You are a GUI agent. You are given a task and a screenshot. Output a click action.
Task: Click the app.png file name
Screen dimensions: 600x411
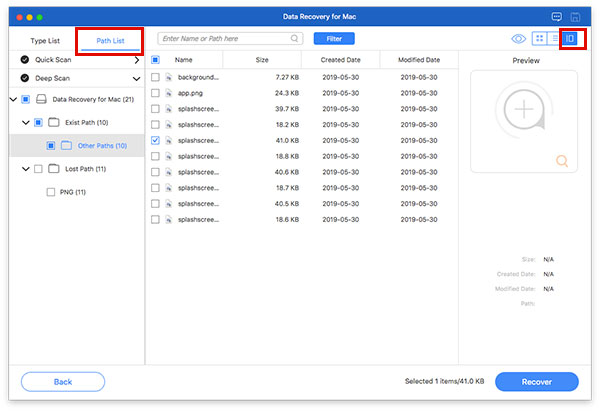(x=190, y=93)
